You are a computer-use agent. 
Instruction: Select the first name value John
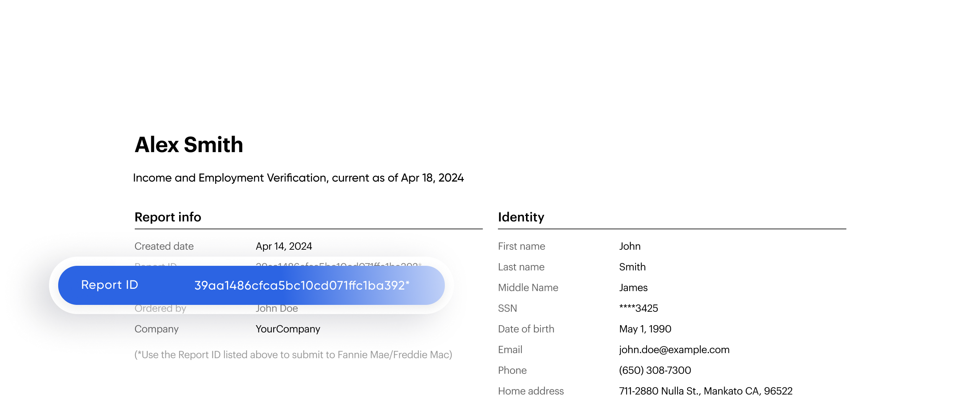point(630,246)
